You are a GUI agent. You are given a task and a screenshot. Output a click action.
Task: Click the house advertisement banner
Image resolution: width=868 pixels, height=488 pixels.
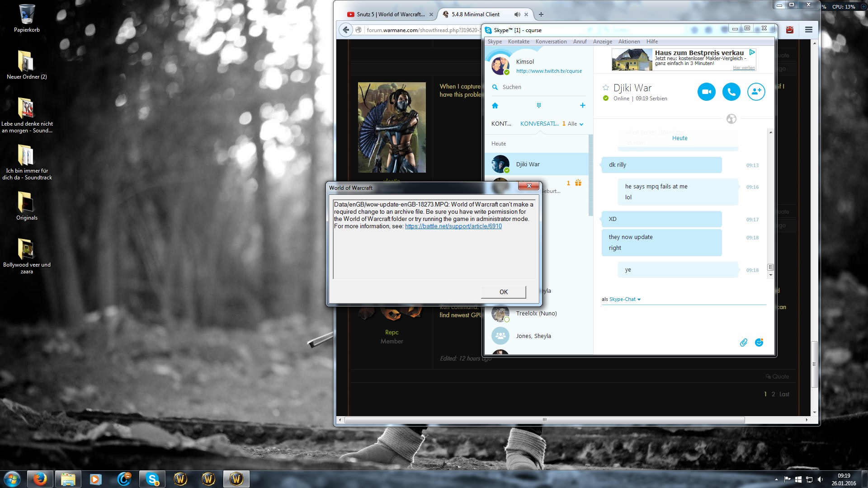click(684, 59)
